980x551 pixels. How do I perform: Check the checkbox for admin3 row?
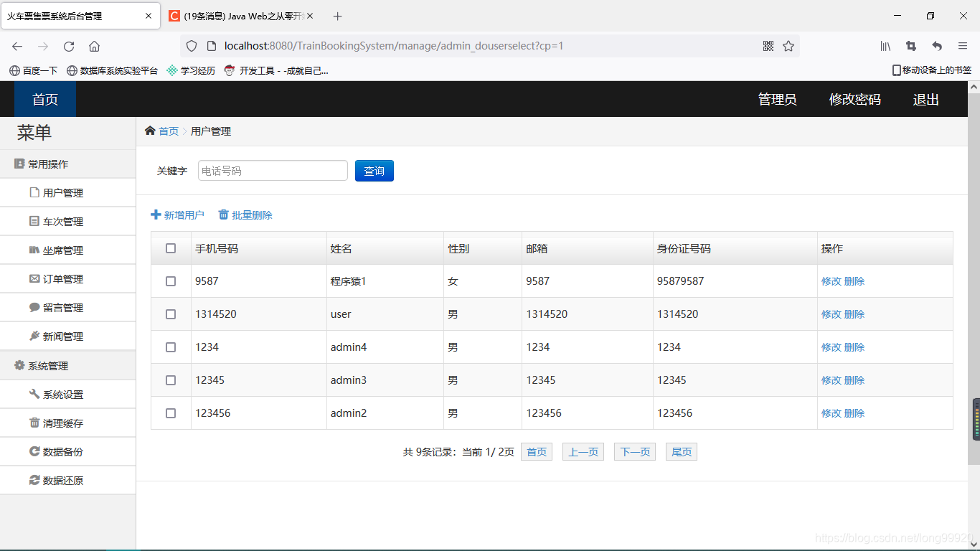point(171,380)
